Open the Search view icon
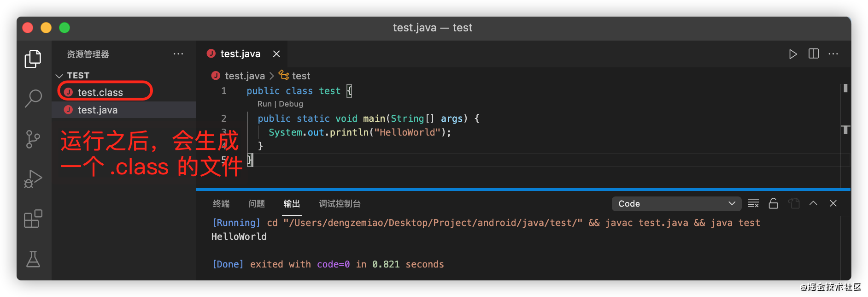868x297 pixels. (x=33, y=98)
